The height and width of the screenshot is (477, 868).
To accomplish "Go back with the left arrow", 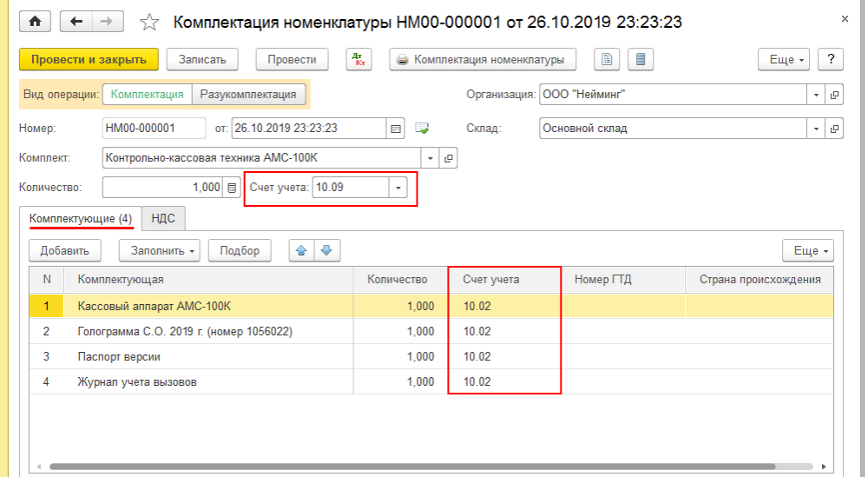I will click(x=77, y=21).
